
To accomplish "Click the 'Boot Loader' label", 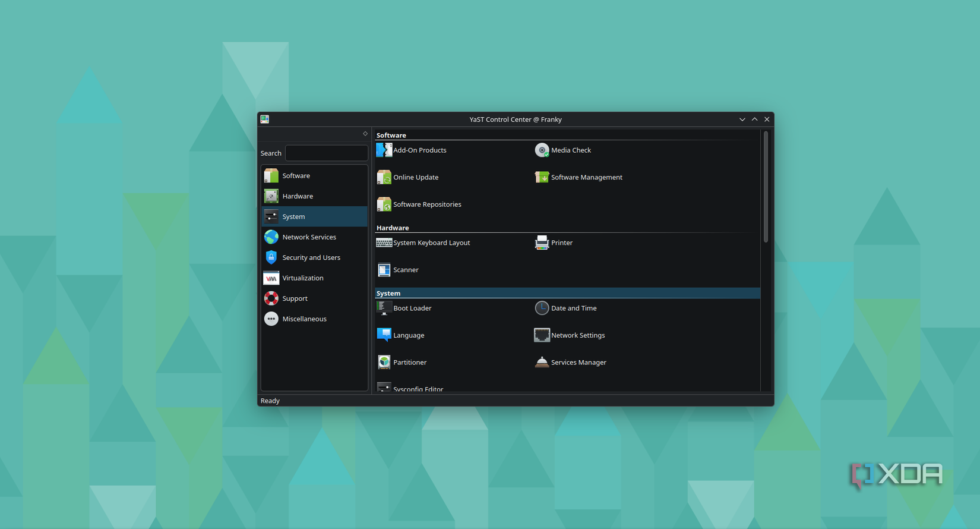I will pos(412,308).
